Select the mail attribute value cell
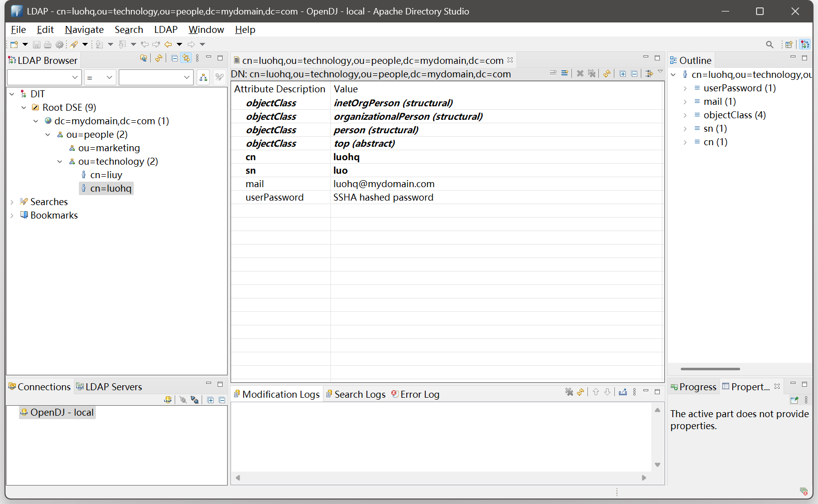Viewport: 818px width, 504px height. click(497, 184)
